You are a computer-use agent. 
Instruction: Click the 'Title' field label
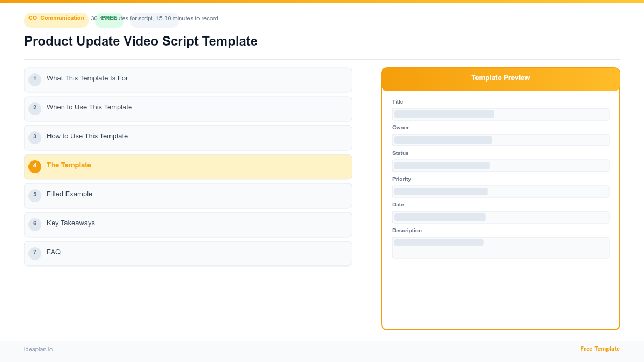(x=398, y=102)
